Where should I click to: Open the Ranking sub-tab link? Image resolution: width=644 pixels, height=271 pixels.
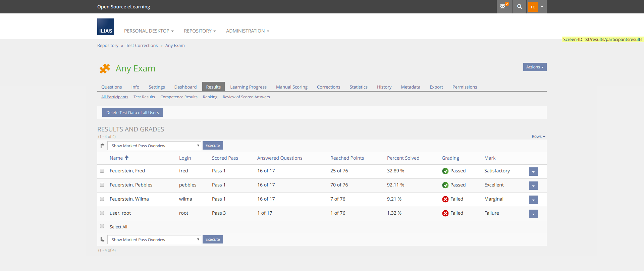point(210,97)
